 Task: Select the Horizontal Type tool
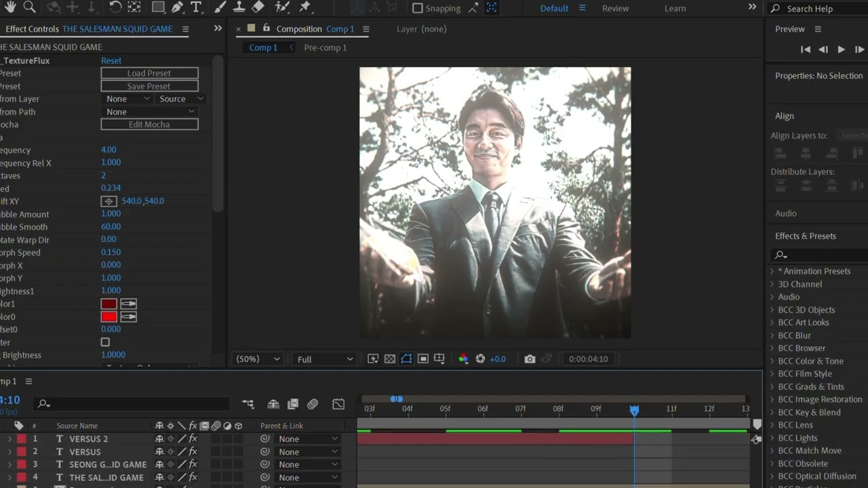tap(196, 7)
